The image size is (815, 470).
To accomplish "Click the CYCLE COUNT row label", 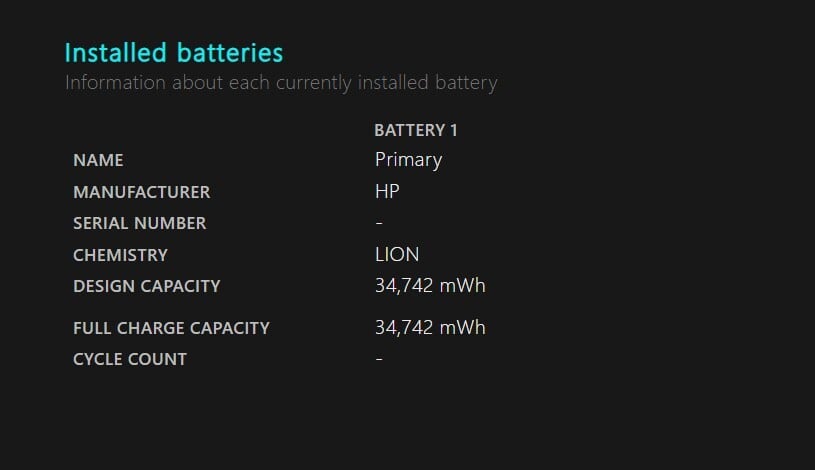I will [x=130, y=359].
